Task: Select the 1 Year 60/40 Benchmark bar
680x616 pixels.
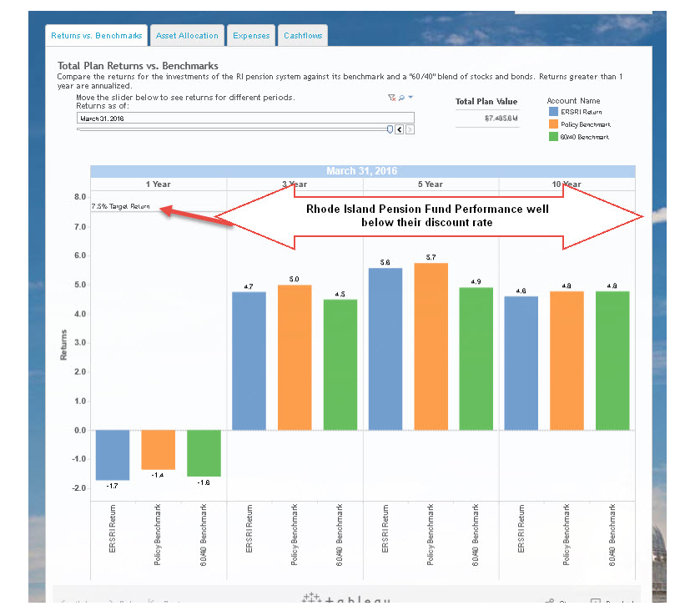Action: [x=204, y=453]
